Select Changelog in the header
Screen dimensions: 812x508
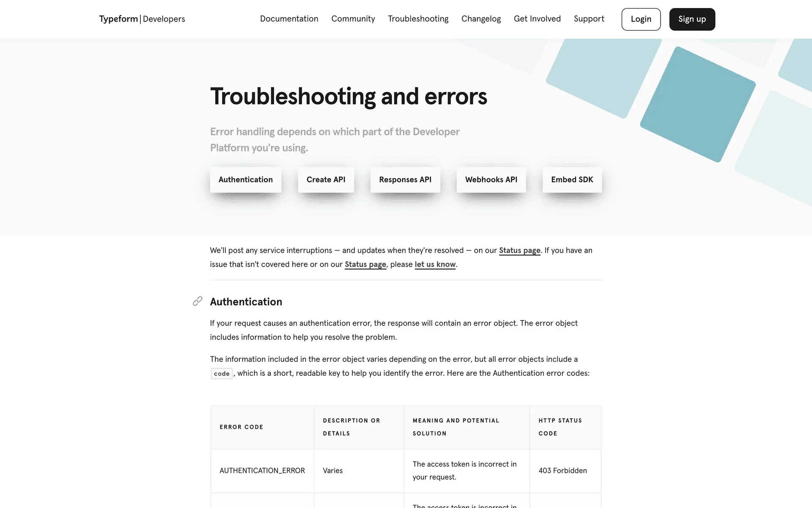tap(481, 19)
